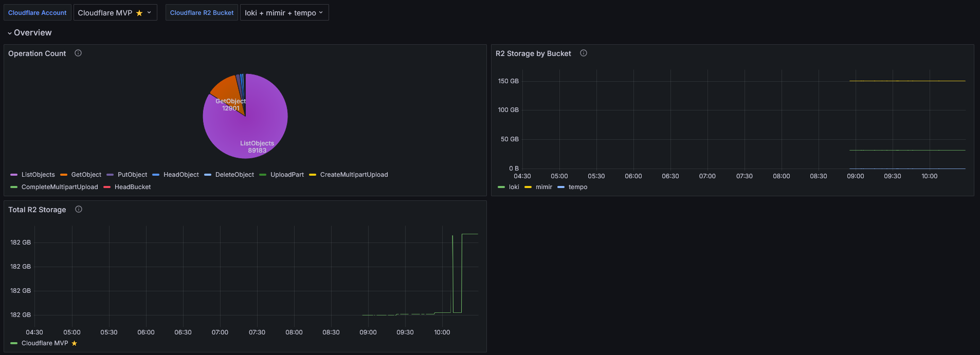980x355 pixels.
Task: Open the Total R2 Storage panel title menu
Action: pos(37,210)
